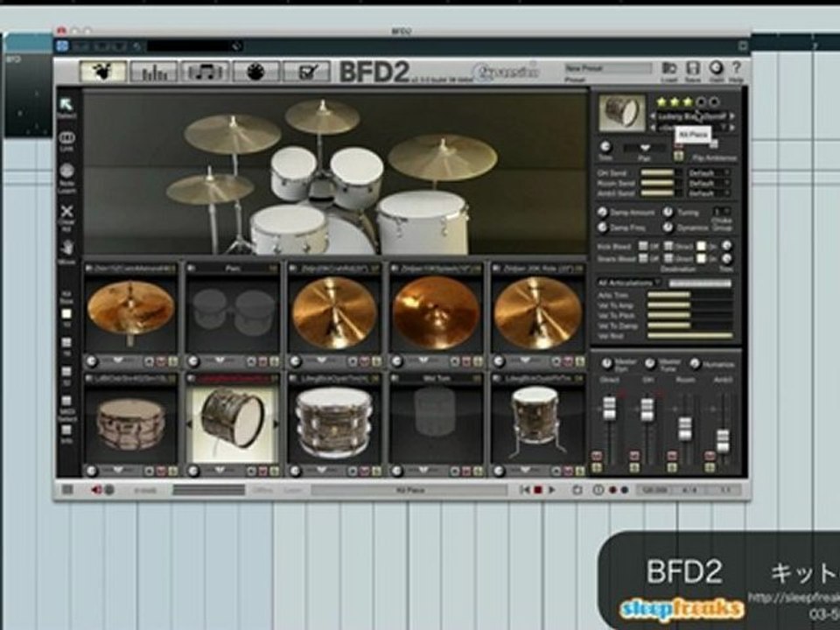Image resolution: width=840 pixels, height=630 pixels.
Task: Click the Direct mixer fader
Action: tap(610, 409)
